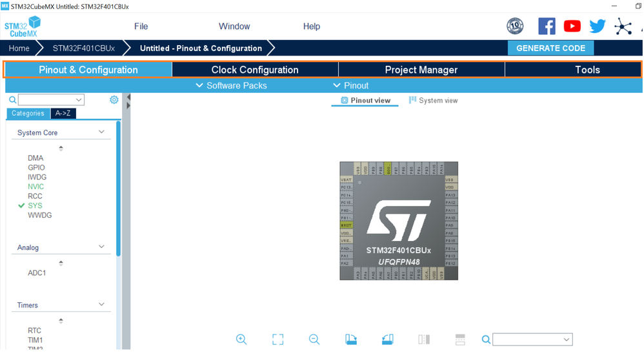Click the 10 years anniversary badge
This screenshot has height=352, width=644.
pos(515,26)
